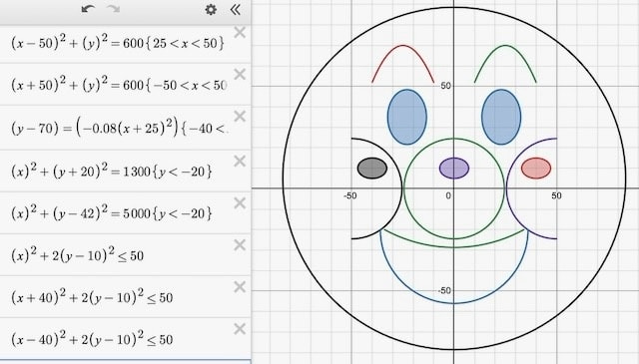Screen dimensions: 639x364
Task: Edit the (x−50)²+(y)²=600 expression field
Action: tap(118, 43)
